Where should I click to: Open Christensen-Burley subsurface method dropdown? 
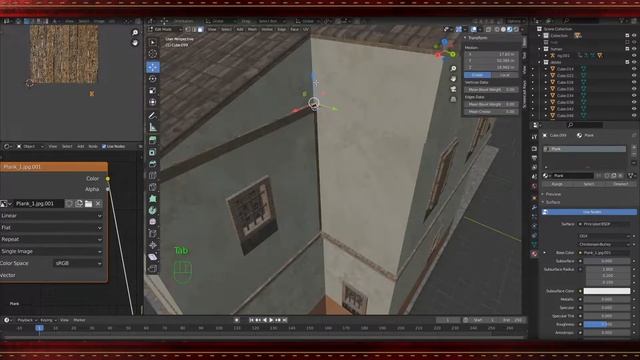[604, 244]
